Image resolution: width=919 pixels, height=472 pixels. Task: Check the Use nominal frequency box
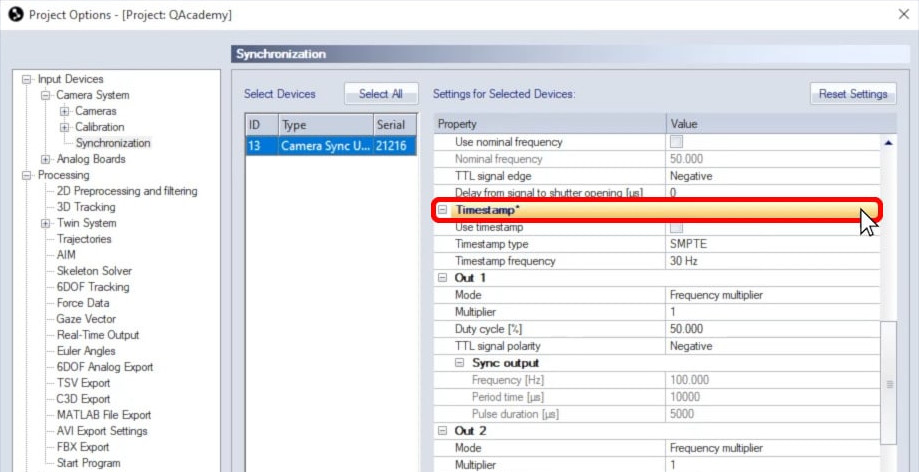click(x=677, y=143)
